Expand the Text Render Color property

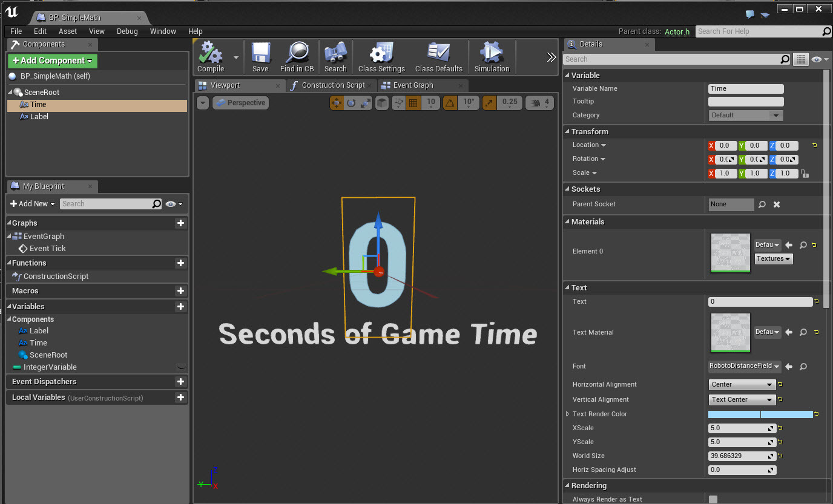(x=568, y=414)
